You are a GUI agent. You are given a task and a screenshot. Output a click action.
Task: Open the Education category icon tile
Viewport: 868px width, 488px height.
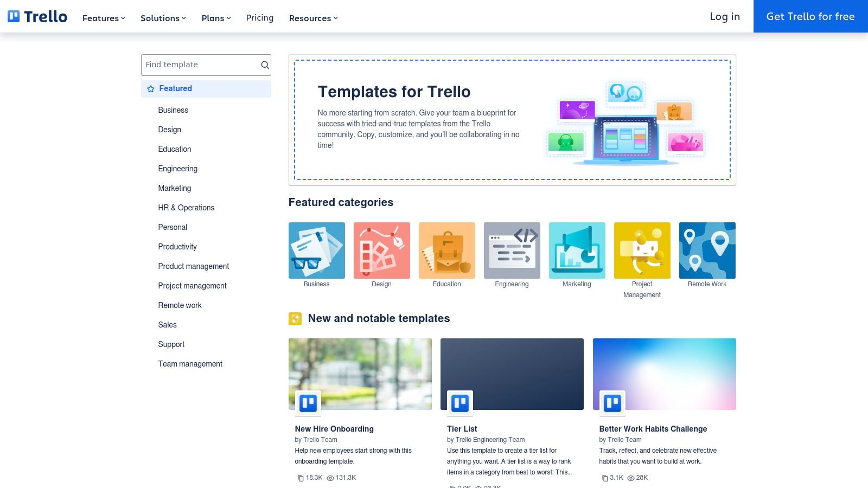tap(447, 251)
